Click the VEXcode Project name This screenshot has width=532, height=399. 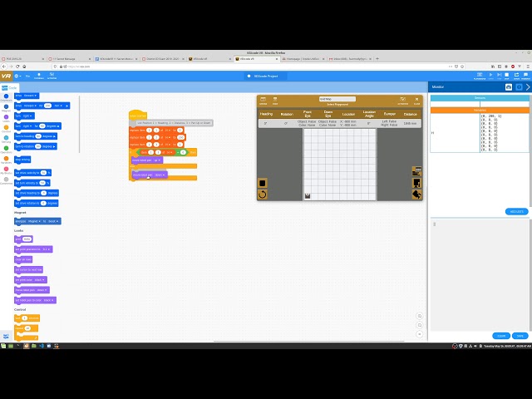point(266,76)
